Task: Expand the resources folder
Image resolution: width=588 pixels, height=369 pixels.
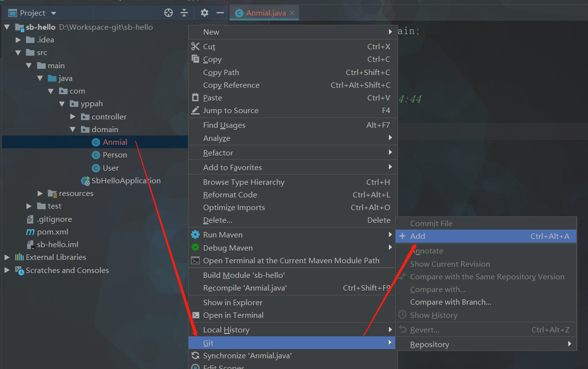Action: point(40,194)
